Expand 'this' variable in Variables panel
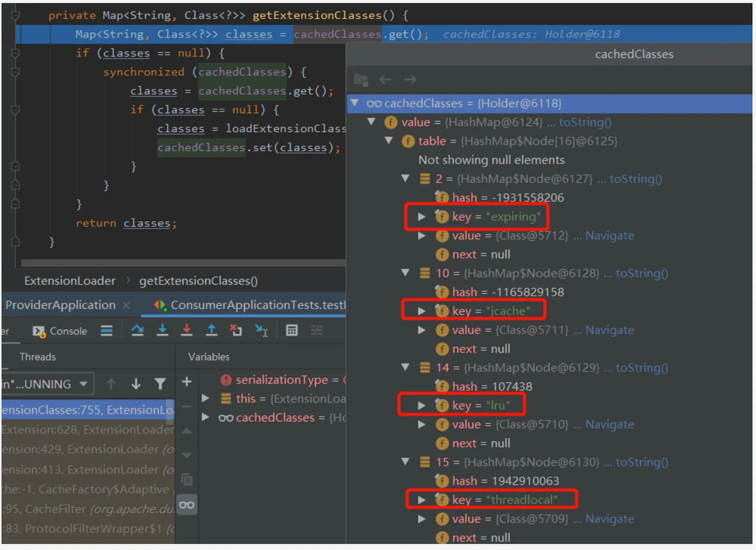This screenshot has height=550, width=756. point(205,398)
